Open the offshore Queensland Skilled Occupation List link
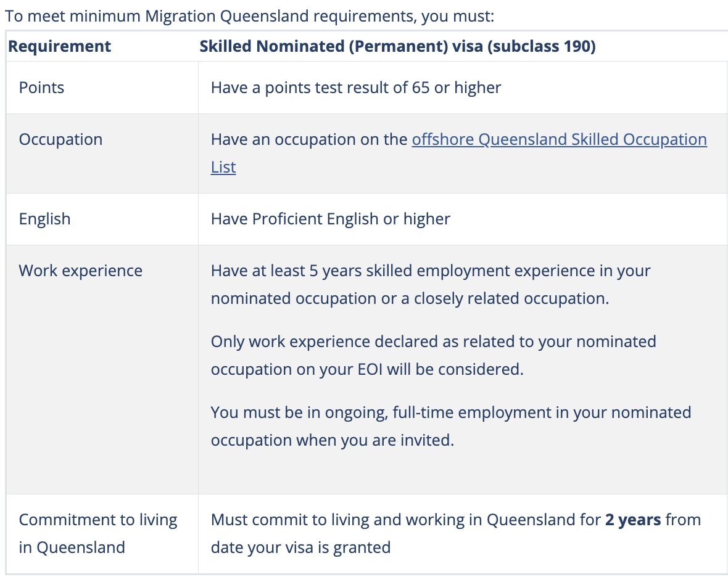This screenshot has height=577, width=728. tap(558, 139)
